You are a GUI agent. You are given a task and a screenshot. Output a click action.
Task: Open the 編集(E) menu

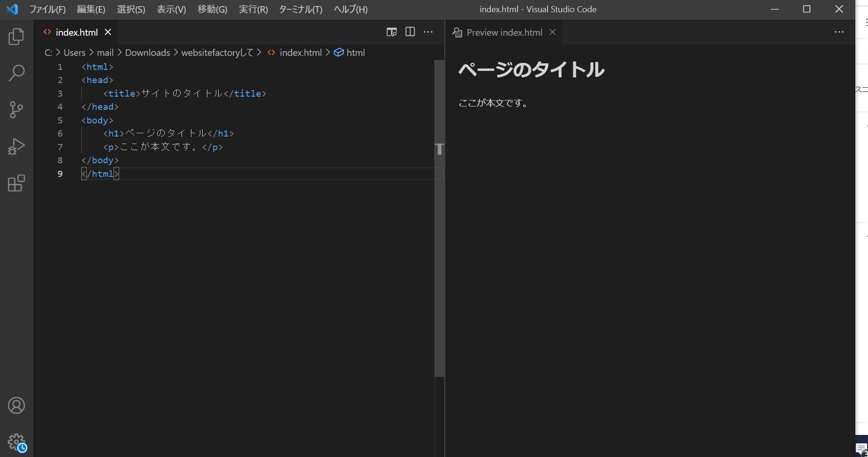coord(91,9)
